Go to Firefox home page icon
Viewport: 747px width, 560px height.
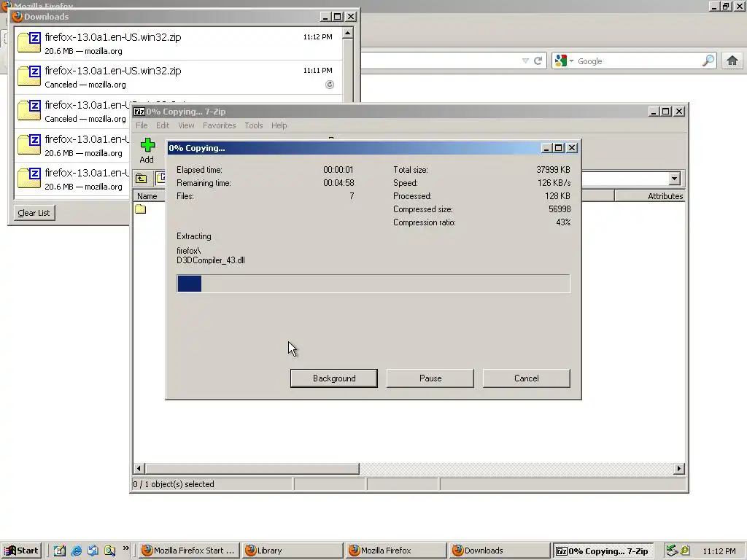coord(732,61)
